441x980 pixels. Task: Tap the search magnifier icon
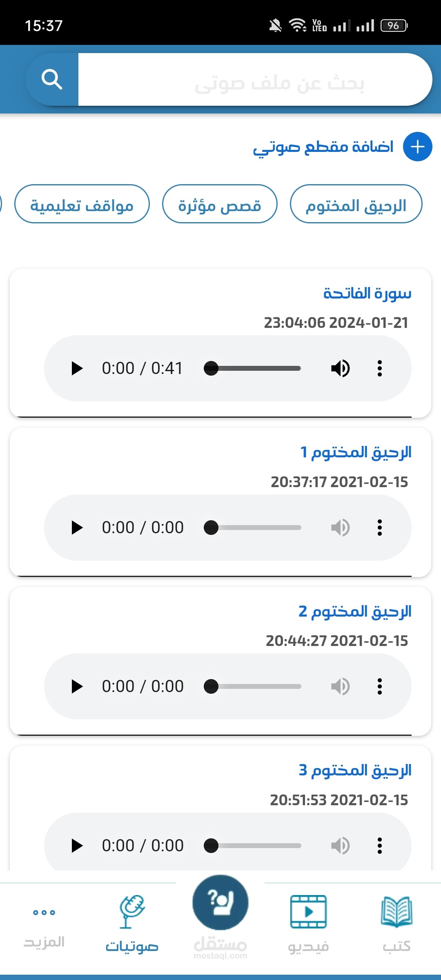52,80
